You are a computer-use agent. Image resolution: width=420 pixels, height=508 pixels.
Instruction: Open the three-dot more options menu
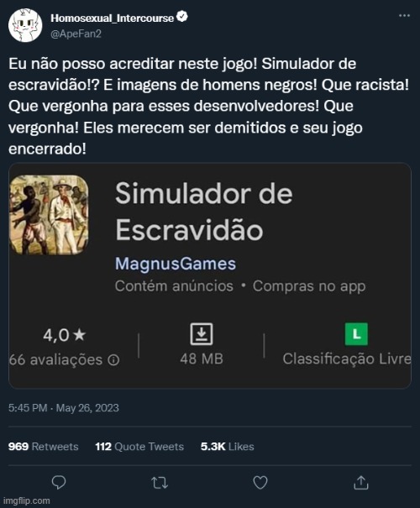404,16
